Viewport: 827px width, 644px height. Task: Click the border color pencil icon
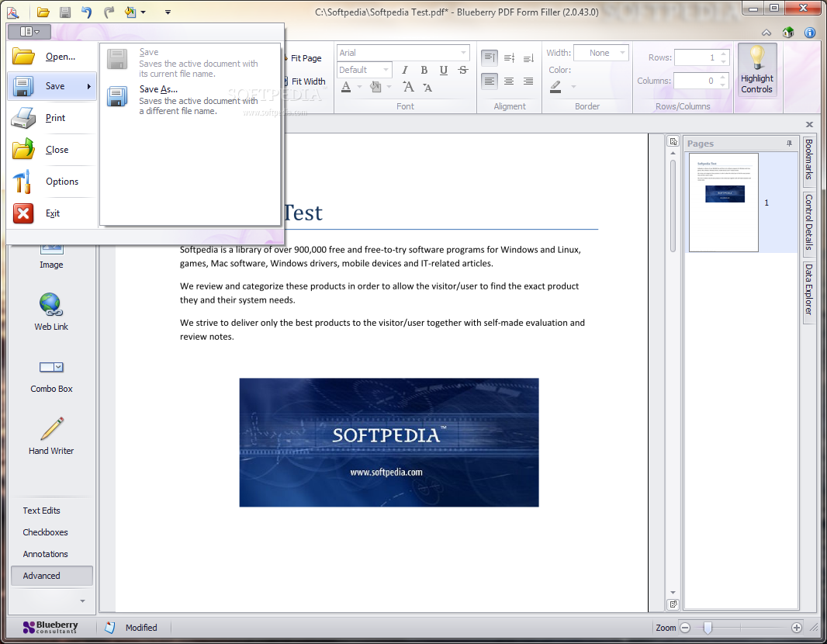click(555, 86)
